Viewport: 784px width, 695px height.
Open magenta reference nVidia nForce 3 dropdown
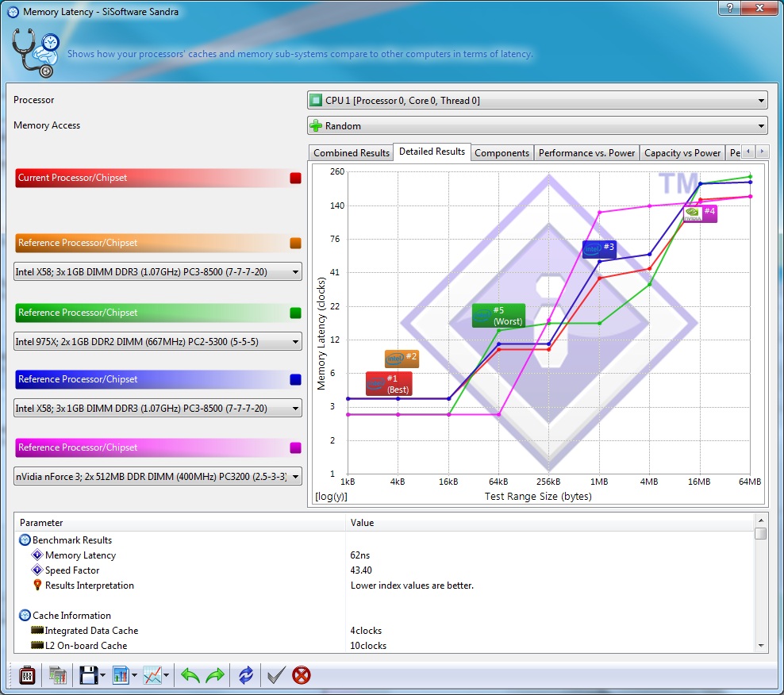[x=157, y=477]
